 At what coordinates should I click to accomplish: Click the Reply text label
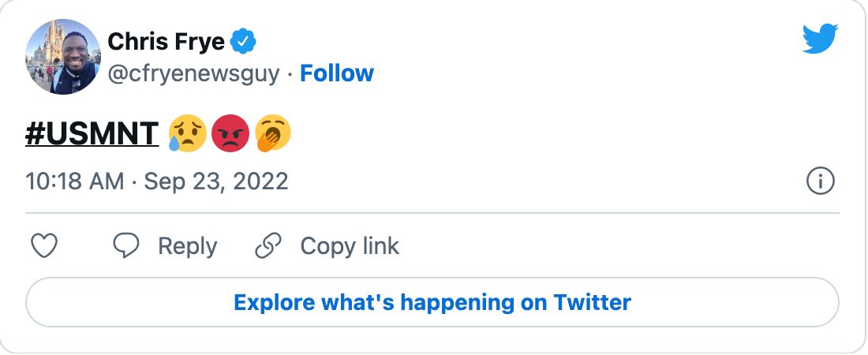(x=187, y=246)
